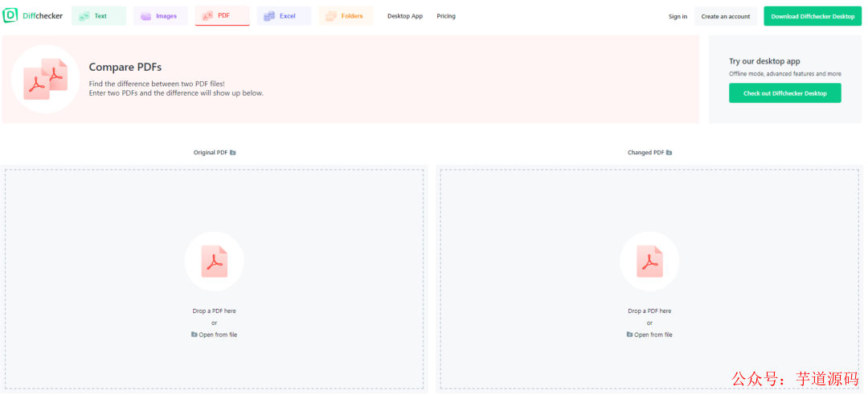Click Open from file in Changed PDF area
Viewport: 868px width, 395px height.
coord(649,335)
